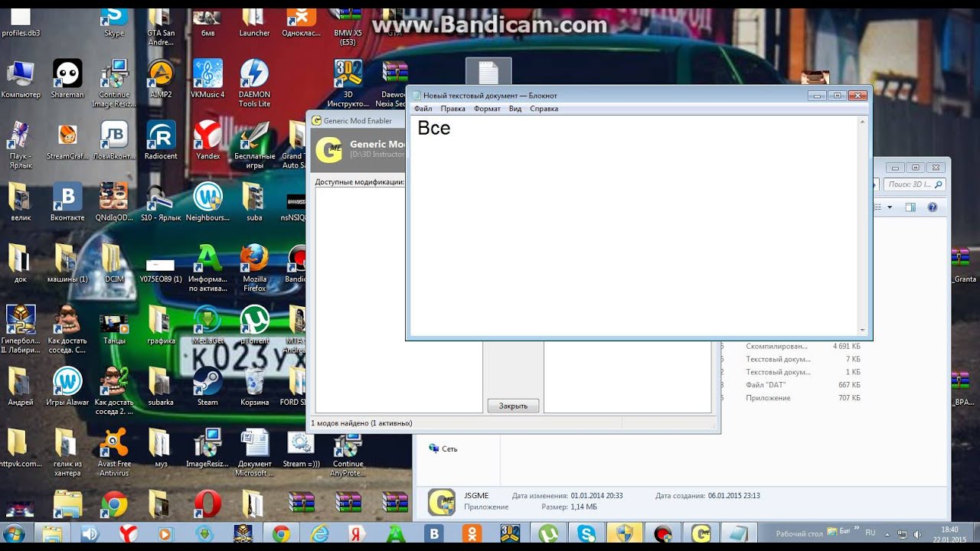Click inside the Notepad text area
This screenshot has height=551, width=980.
(x=634, y=226)
